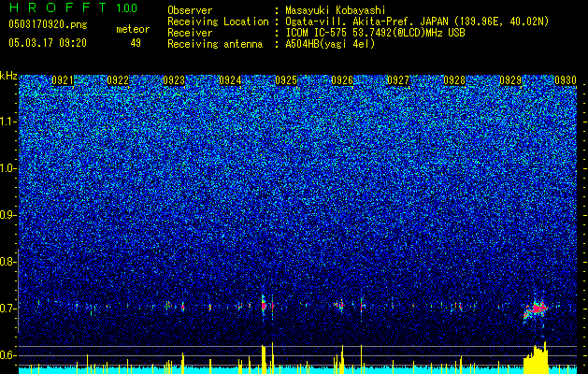Image resolution: width=588 pixels, height=374 pixels.
Task: Click the meteor echo cluster near 0926
Action: 341,306
